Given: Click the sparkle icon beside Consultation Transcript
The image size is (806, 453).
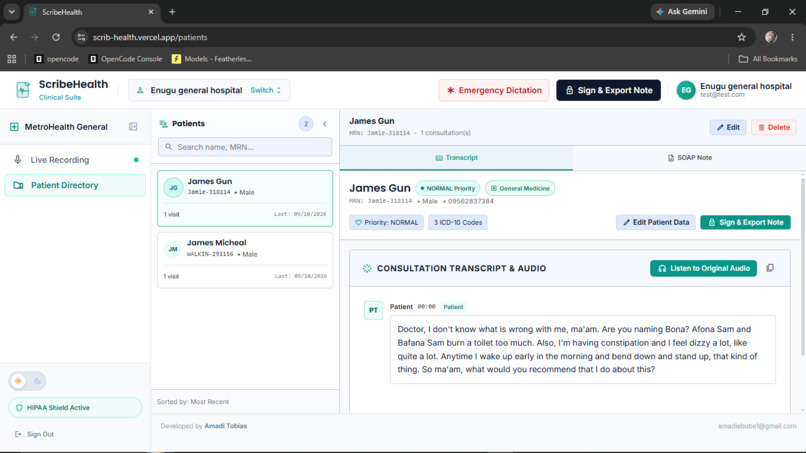Looking at the screenshot, I should 367,268.
